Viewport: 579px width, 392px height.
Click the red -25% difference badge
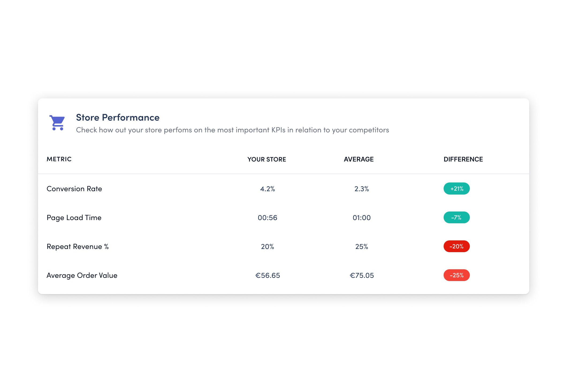(x=456, y=275)
